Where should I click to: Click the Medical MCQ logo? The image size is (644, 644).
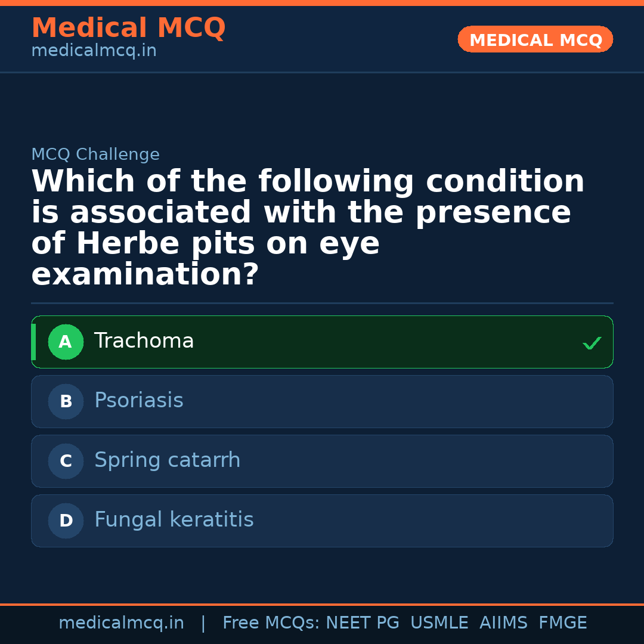pyautogui.click(x=128, y=27)
